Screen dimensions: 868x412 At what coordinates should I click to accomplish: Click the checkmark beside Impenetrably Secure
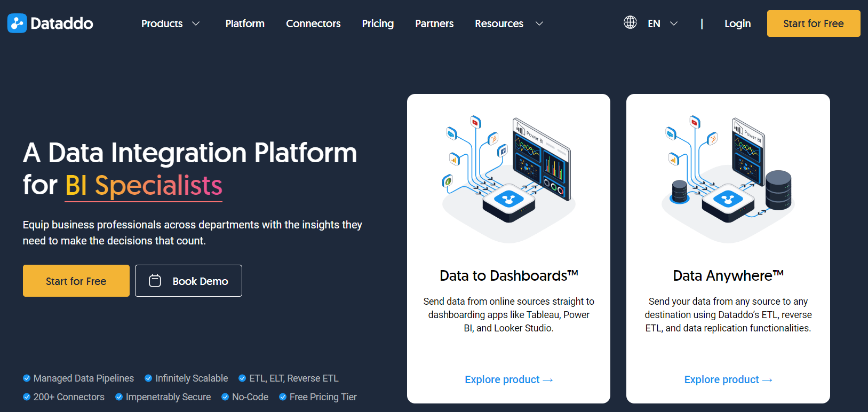pos(119,397)
